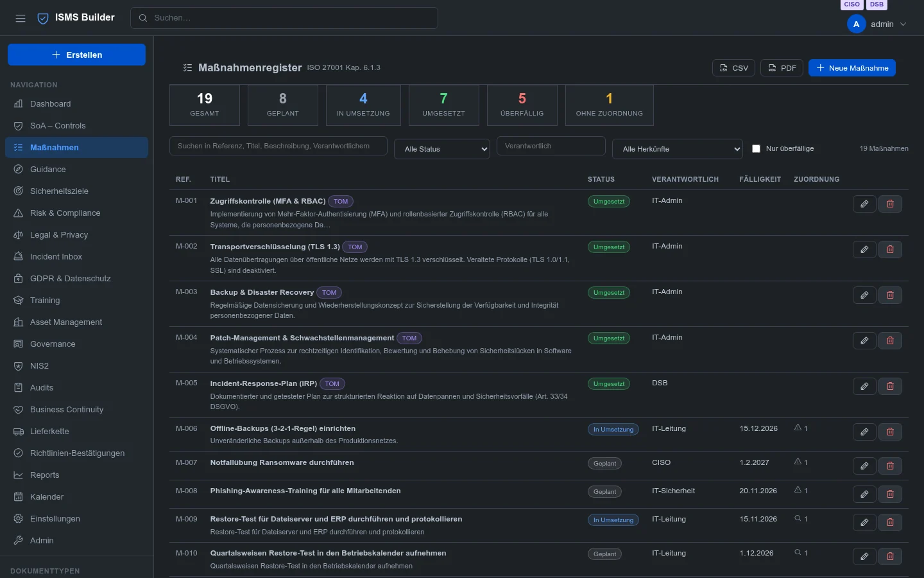
Task: Edit measure M-008 Phishing-Awareness pencil icon
Action: tap(864, 495)
